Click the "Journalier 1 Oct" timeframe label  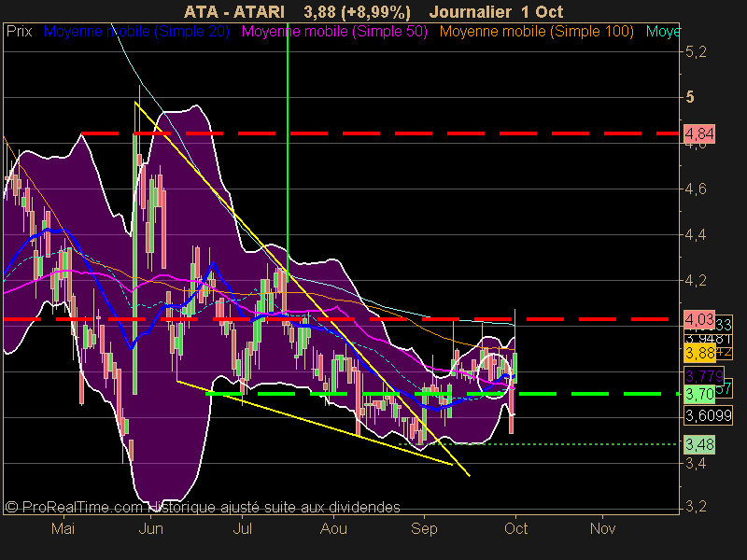496,11
